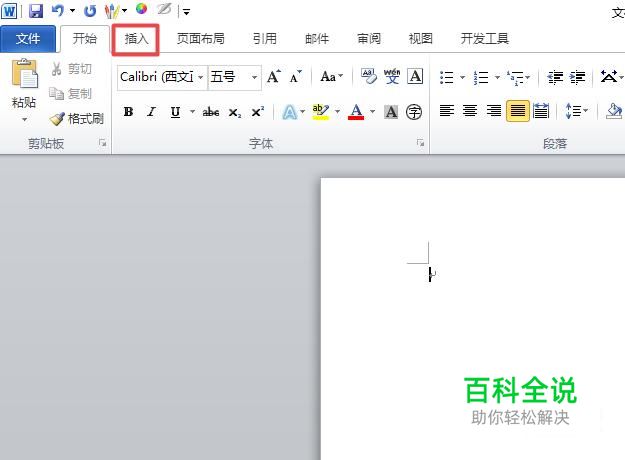Click the 粘贴 (Paste) clipboard icon

pyautogui.click(x=25, y=73)
